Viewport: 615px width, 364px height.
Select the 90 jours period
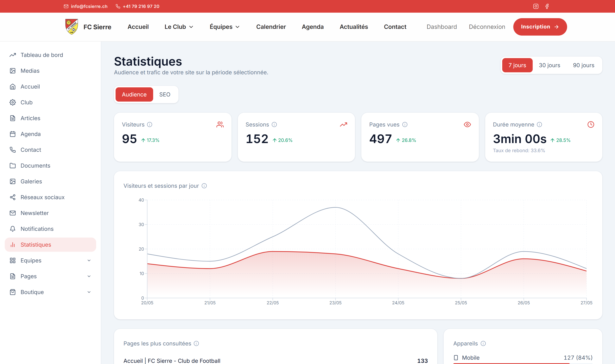point(584,65)
